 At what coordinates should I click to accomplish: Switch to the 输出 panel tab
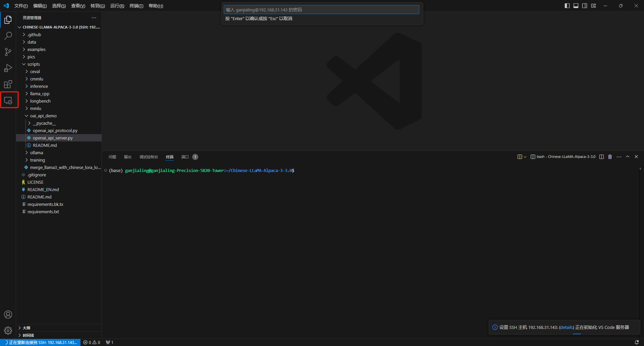pyautogui.click(x=128, y=157)
